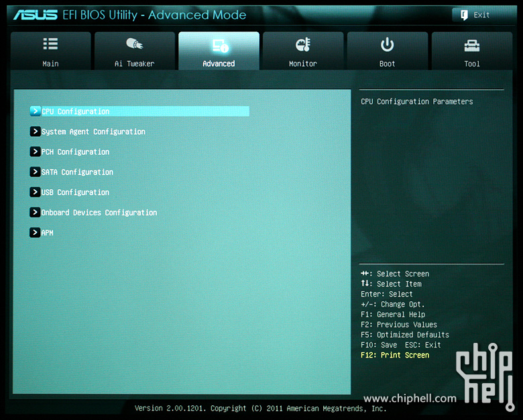Expand arrow beside SATA Configuration
Screen dimensions: 523x420
(35, 172)
